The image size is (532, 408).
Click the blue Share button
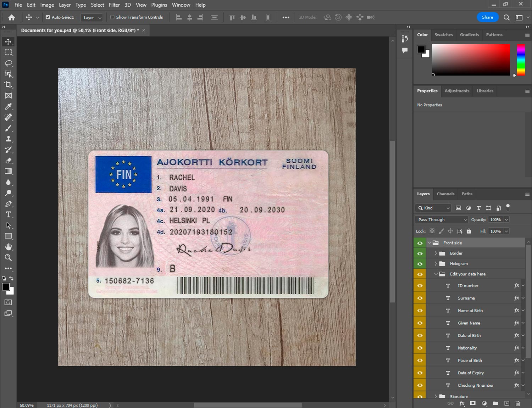[x=487, y=17]
